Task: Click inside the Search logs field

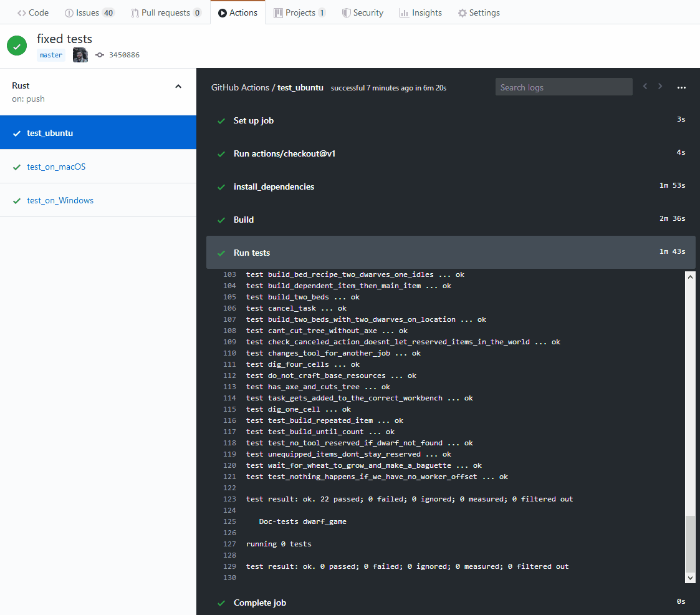Action: click(563, 87)
